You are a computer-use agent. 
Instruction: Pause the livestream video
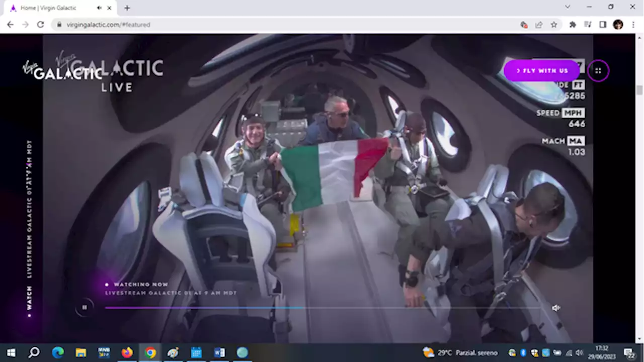click(x=85, y=307)
